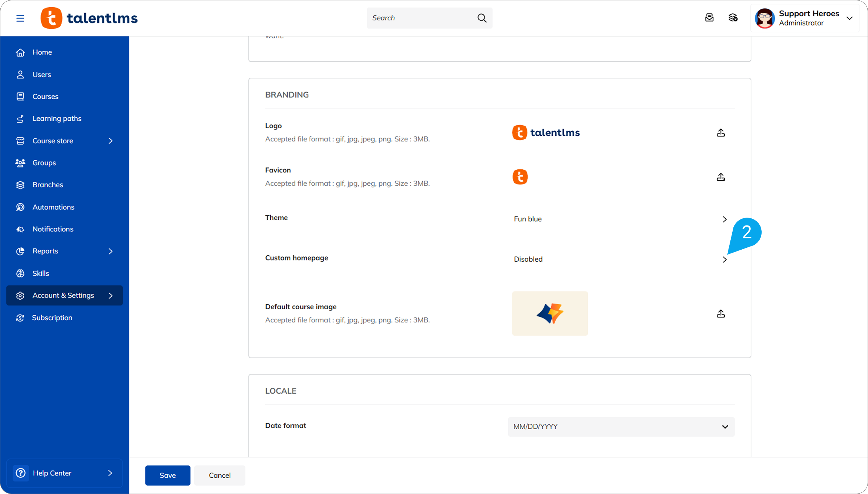The height and width of the screenshot is (494, 868).
Task: Expand Support Heroes account menu
Action: pos(849,18)
